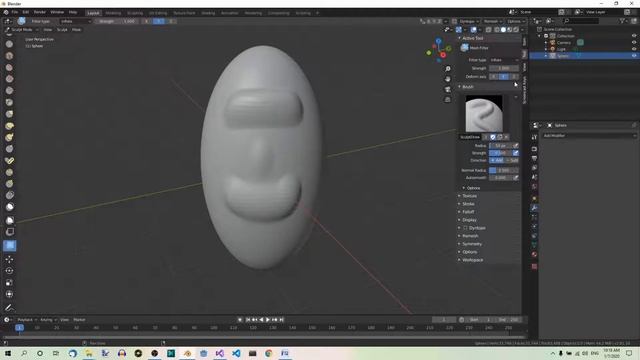Hide the Collection using its eye icon

[634, 36]
